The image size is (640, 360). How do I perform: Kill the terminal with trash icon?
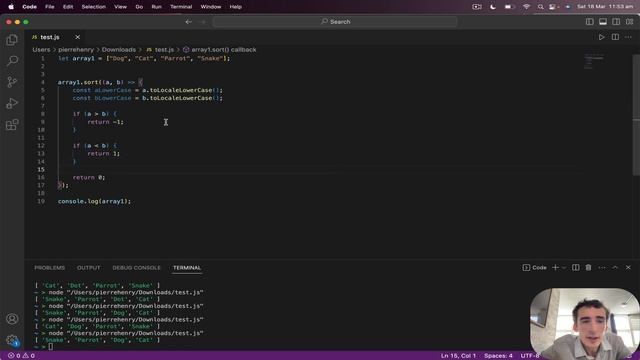[x=588, y=267]
